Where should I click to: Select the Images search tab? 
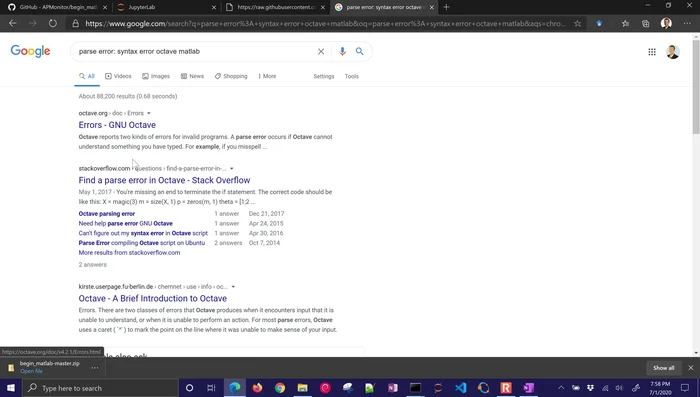[x=156, y=76]
